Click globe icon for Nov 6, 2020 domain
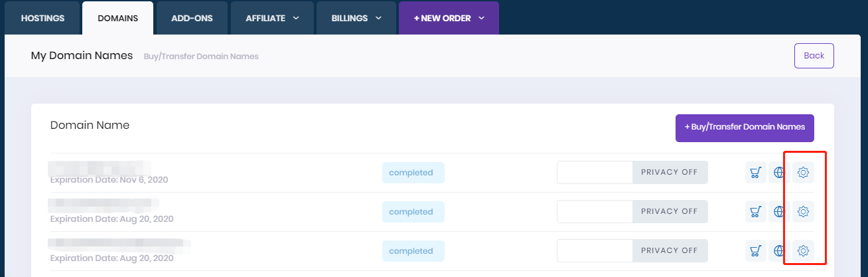 click(779, 173)
